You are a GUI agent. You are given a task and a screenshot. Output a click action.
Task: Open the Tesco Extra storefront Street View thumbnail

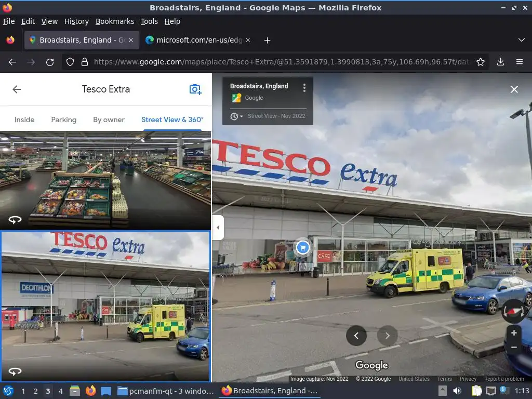pyautogui.click(x=105, y=307)
